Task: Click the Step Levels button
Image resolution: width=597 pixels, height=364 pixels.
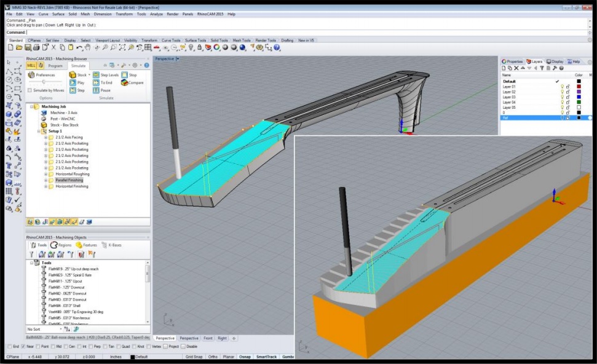Action: (106, 74)
